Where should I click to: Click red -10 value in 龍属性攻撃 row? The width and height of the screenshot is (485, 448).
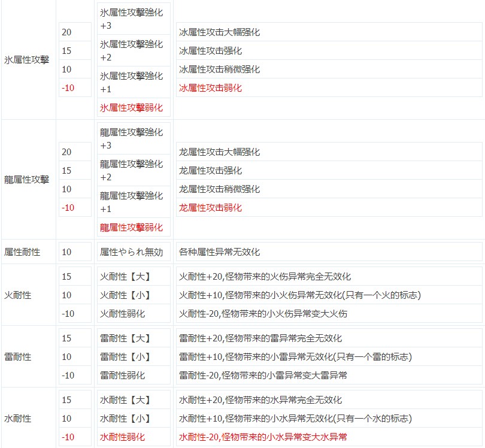coord(75,207)
